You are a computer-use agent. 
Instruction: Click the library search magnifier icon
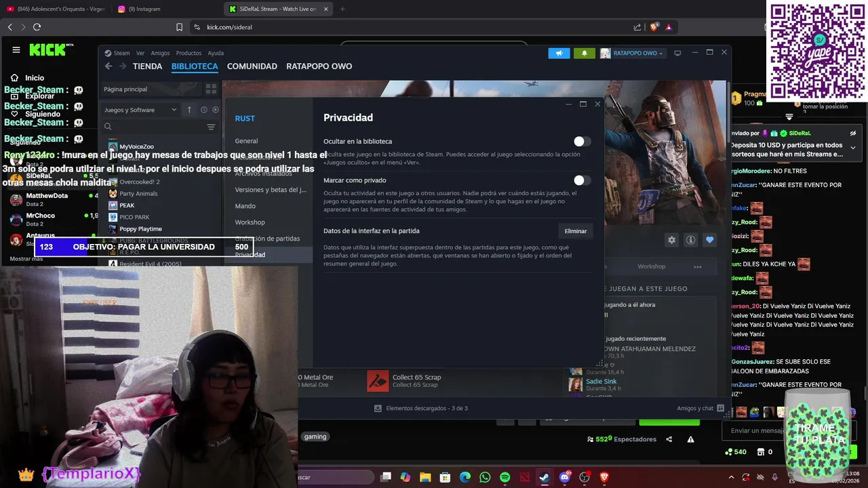(x=108, y=127)
